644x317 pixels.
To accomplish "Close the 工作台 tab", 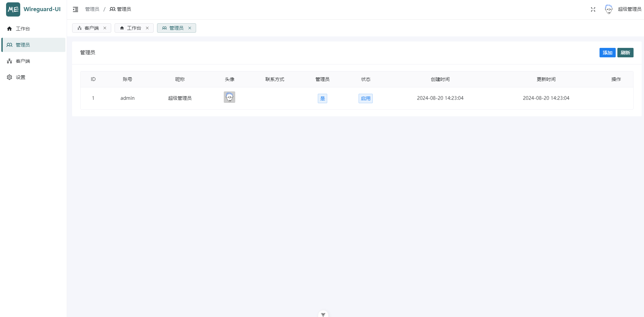I will [147, 28].
